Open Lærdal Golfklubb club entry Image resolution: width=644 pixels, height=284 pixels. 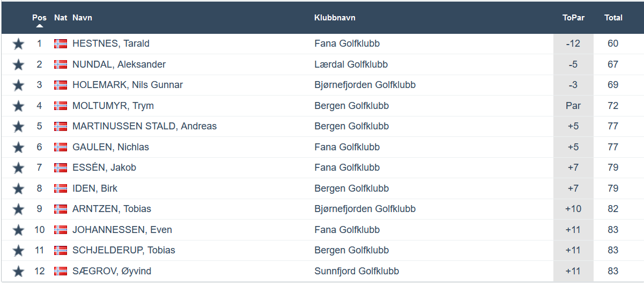tap(351, 64)
